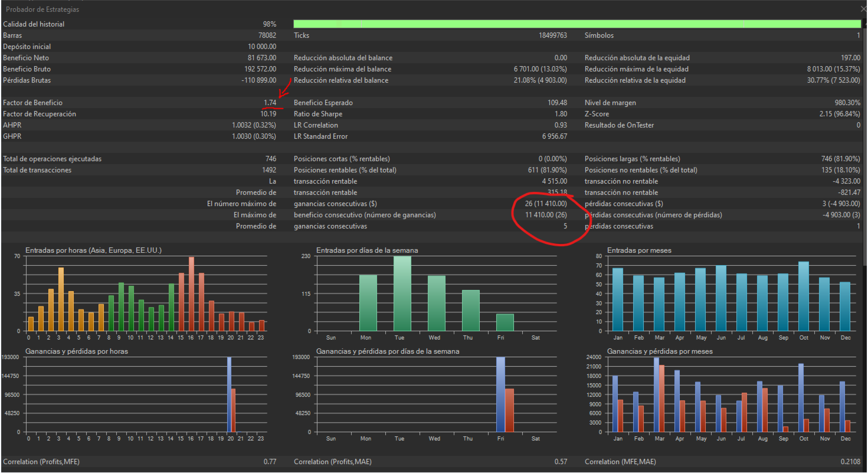Screen dimensions: 868x473
Task: Click the red Mar loss bar in monthly chart
Action: click(662, 399)
